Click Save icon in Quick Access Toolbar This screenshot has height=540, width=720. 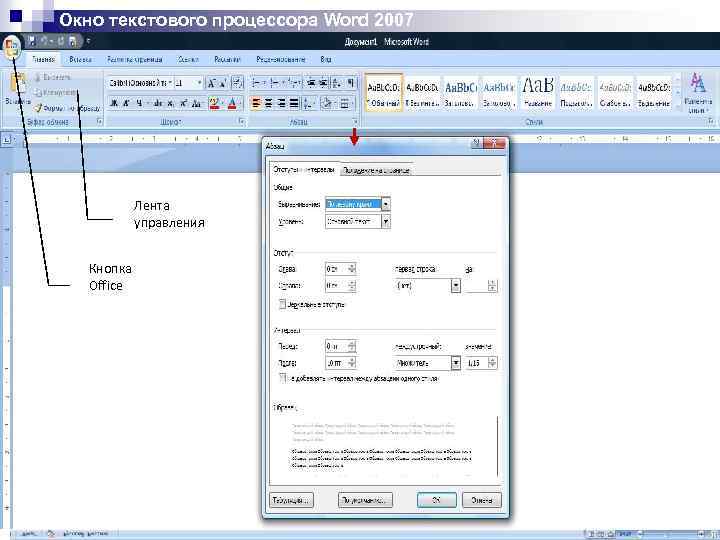31,42
